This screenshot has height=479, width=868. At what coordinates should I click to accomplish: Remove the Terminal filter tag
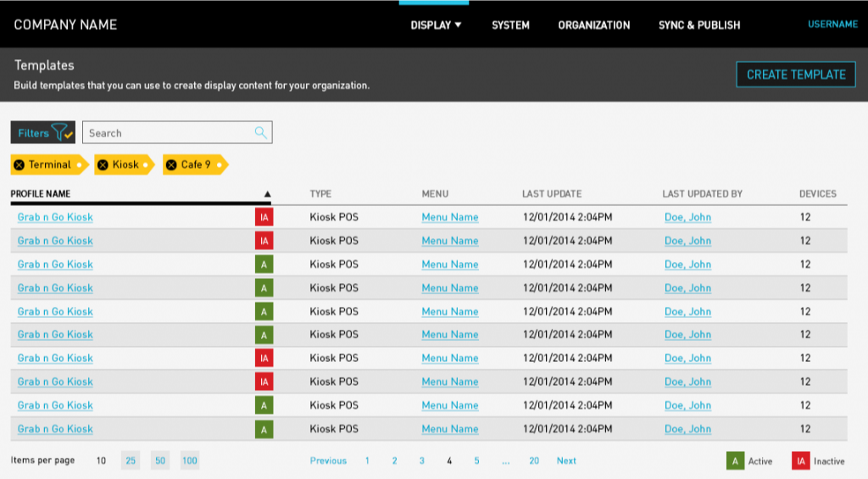19,164
